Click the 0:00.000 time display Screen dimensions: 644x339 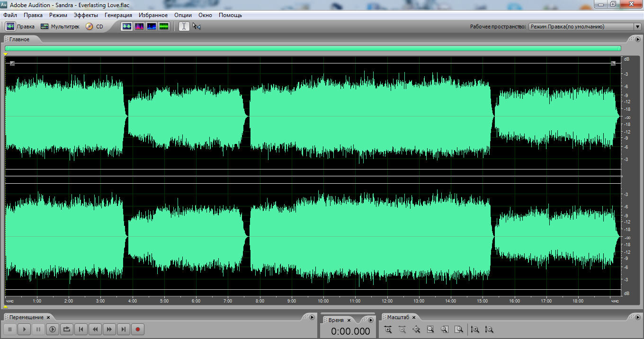350,331
